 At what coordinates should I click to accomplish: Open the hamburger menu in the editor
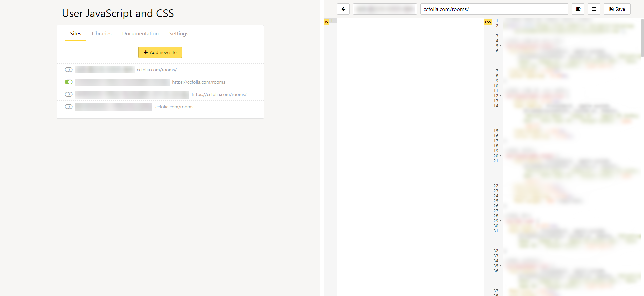click(x=594, y=9)
